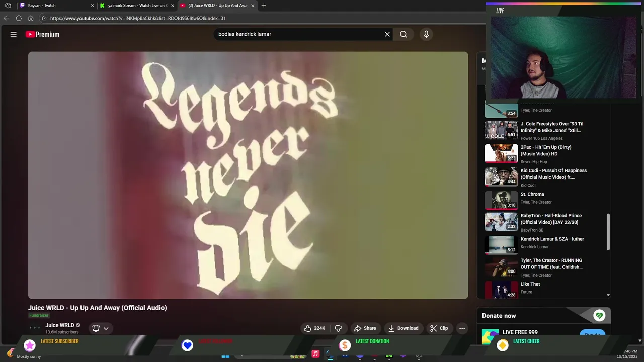Click the Fundraiser badge under title
The image size is (644, 362).
[39, 315]
